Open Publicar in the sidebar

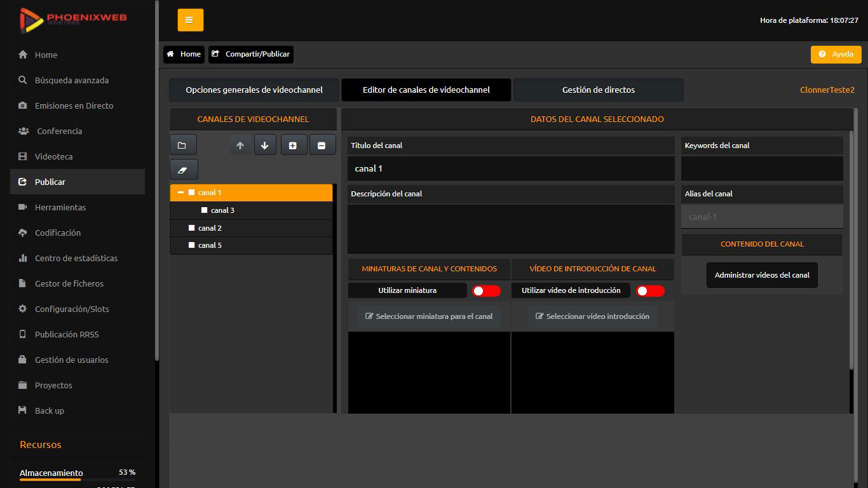tap(78, 182)
